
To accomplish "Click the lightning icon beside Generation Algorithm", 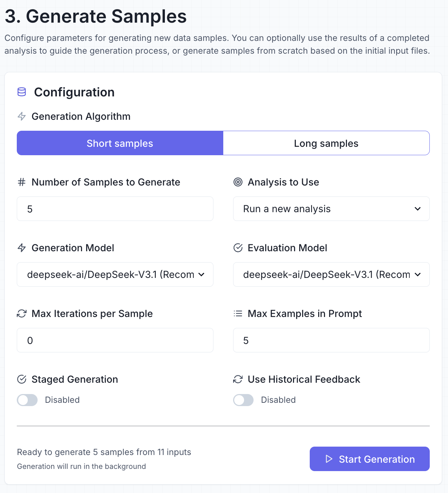I will pyautogui.click(x=22, y=116).
